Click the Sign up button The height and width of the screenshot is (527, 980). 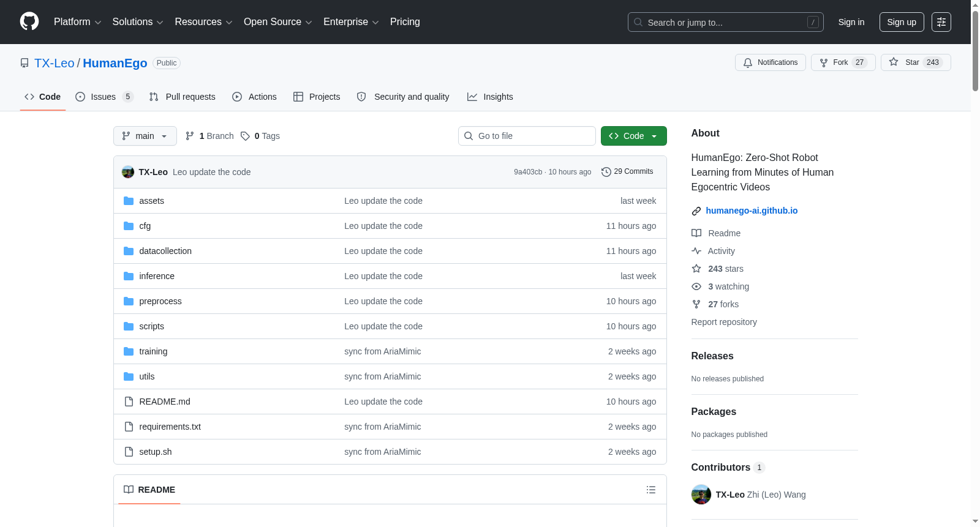click(902, 22)
